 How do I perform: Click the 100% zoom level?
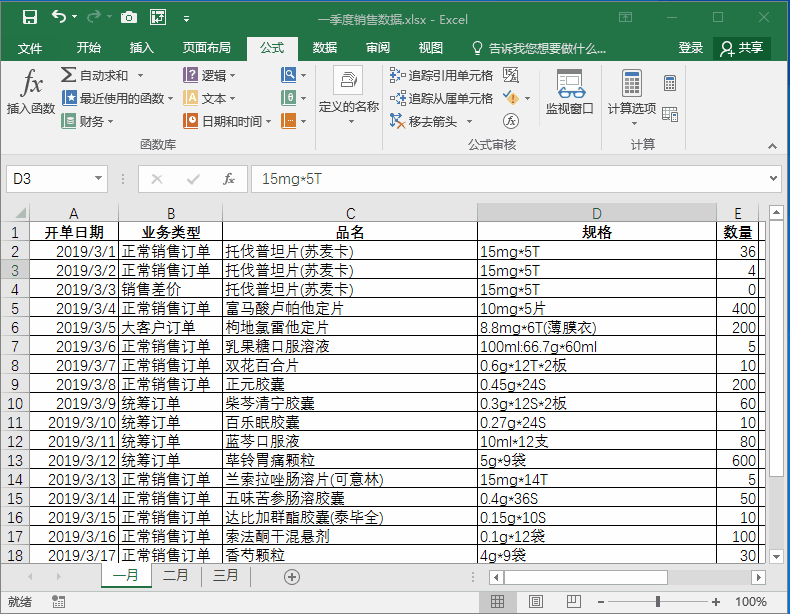(751, 601)
